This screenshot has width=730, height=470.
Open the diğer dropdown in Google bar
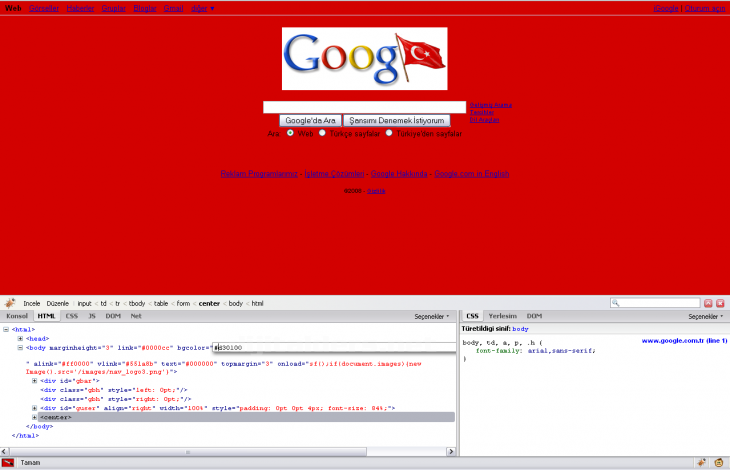[203, 8]
